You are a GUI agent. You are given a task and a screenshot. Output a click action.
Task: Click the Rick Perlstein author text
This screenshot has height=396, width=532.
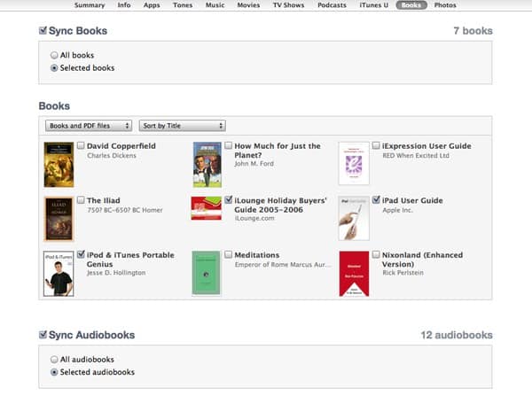[x=403, y=273]
